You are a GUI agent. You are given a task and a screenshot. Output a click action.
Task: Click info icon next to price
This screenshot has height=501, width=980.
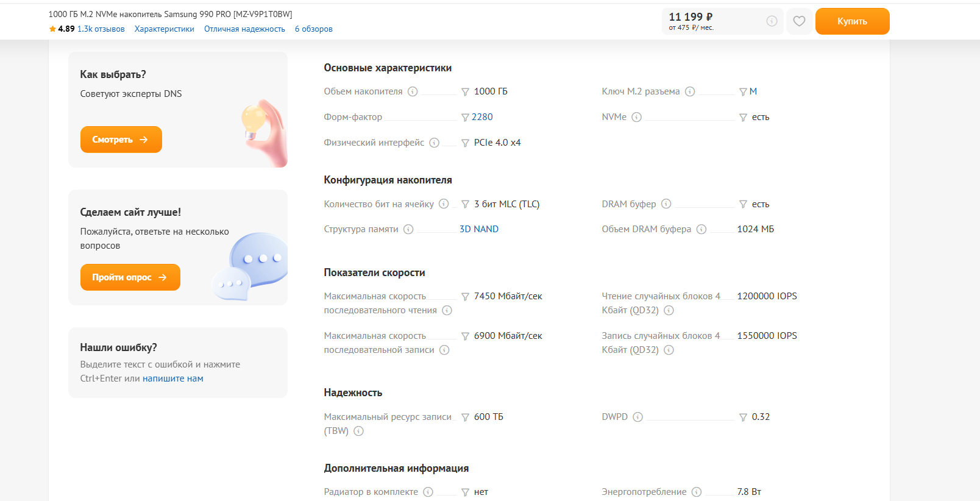tap(772, 21)
